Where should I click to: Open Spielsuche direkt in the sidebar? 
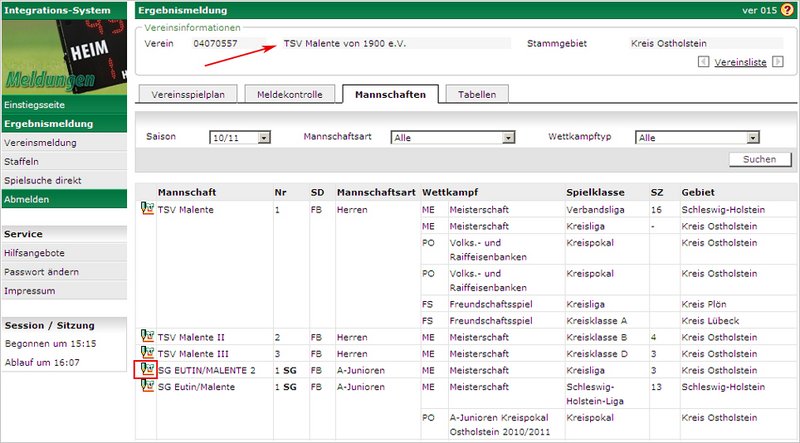[x=42, y=181]
